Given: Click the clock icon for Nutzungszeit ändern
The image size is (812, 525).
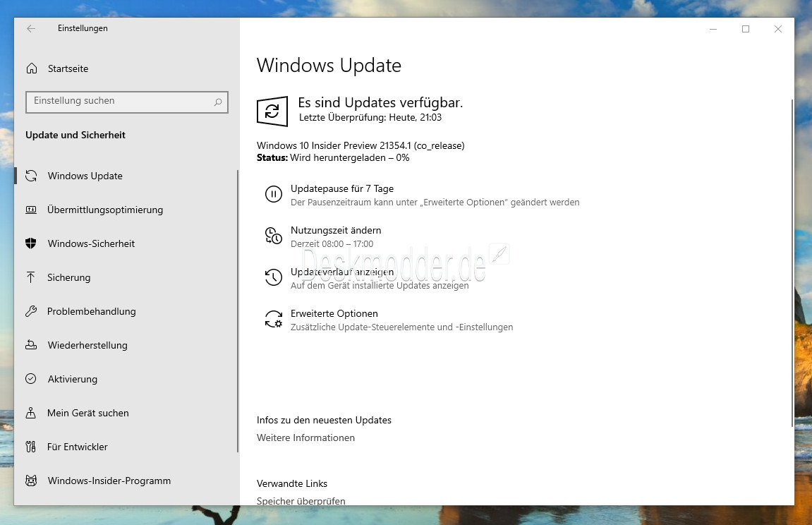Looking at the screenshot, I should (274, 236).
